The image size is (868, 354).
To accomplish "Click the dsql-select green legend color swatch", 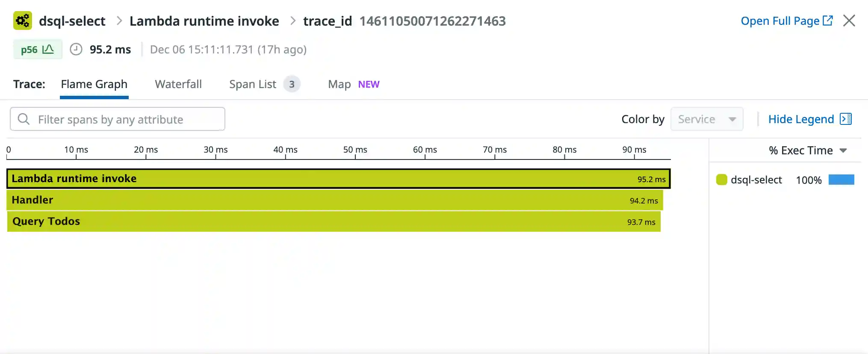I will pos(721,180).
